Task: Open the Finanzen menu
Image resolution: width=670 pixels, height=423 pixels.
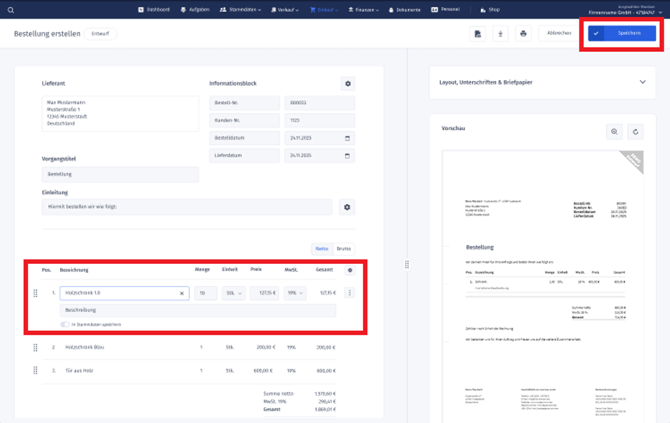Action: [x=363, y=10]
